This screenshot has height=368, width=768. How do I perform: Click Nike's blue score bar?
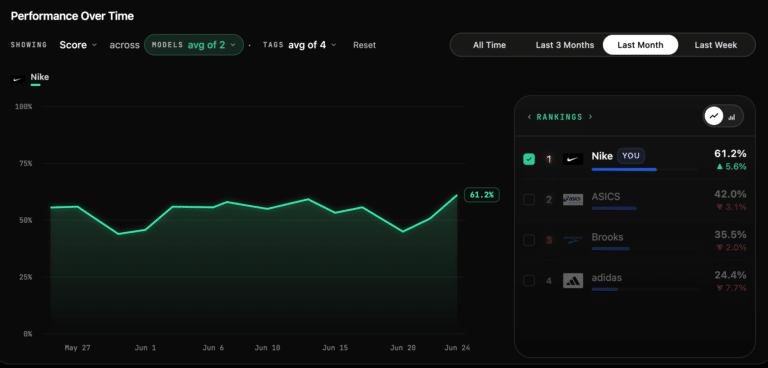[624, 170]
